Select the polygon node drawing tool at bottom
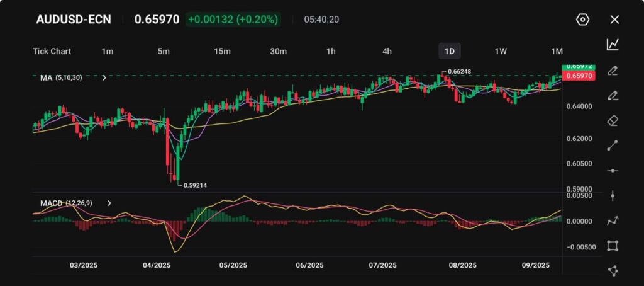 coord(613,270)
